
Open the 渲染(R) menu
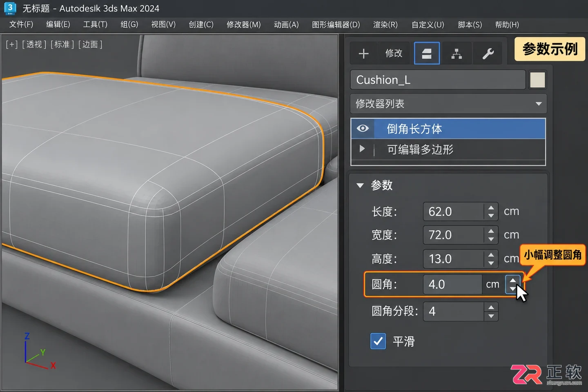click(x=385, y=24)
